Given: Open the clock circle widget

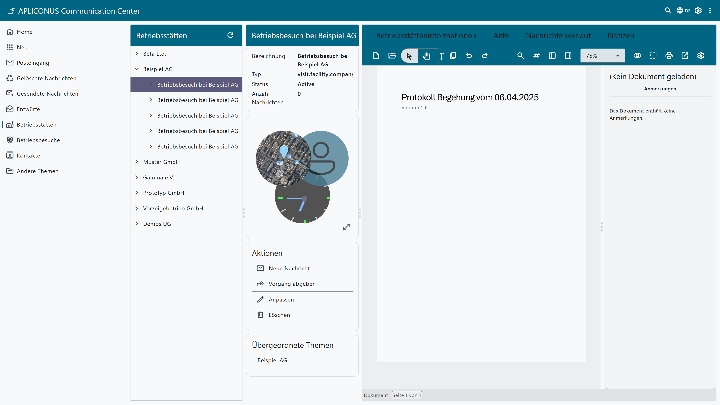Looking at the screenshot, I should pos(302,200).
